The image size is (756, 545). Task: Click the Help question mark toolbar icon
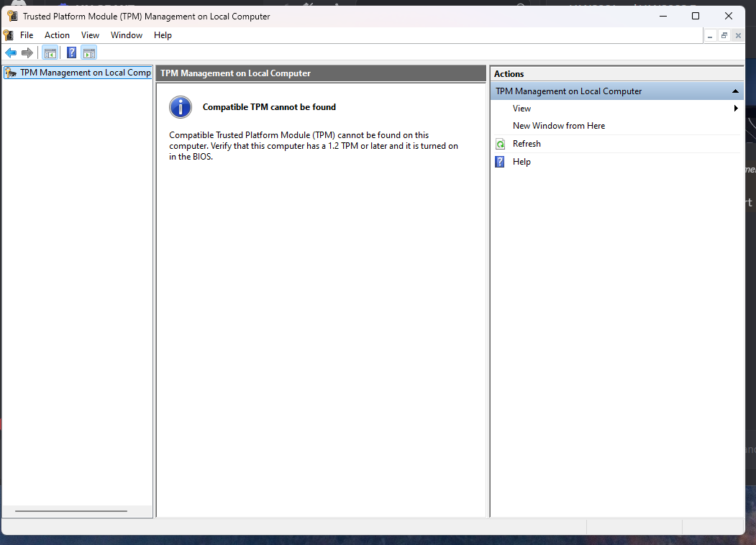pos(71,52)
